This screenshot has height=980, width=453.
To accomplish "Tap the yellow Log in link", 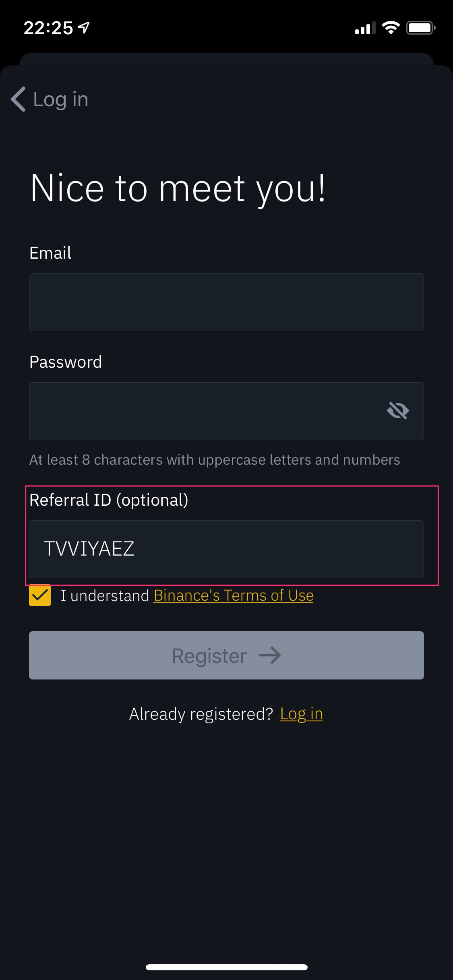I will pyautogui.click(x=301, y=714).
